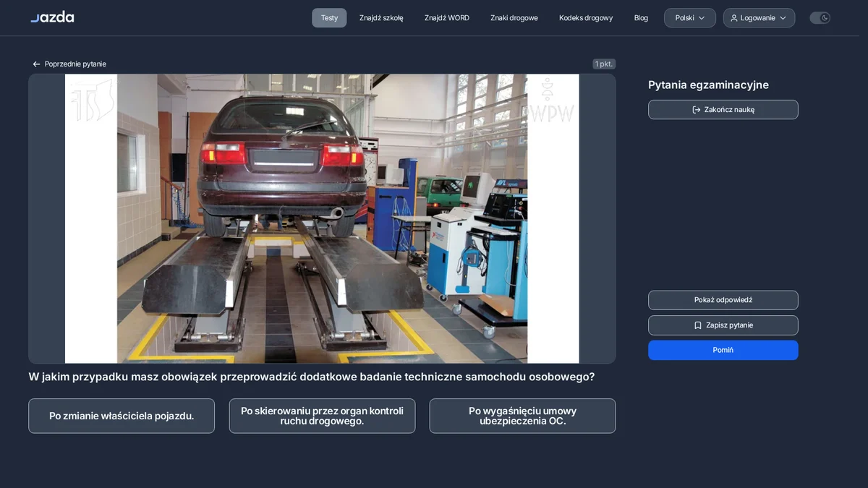Go to Znaki drogowe page

514,18
